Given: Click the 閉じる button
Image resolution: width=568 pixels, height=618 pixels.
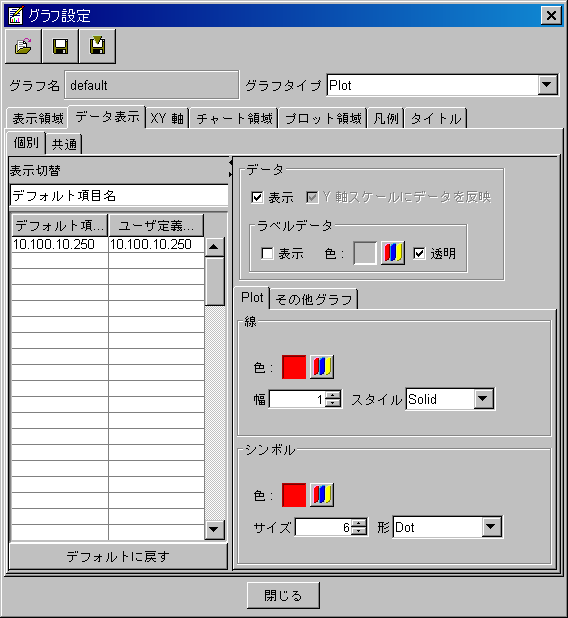Looking at the screenshot, I should [283, 595].
